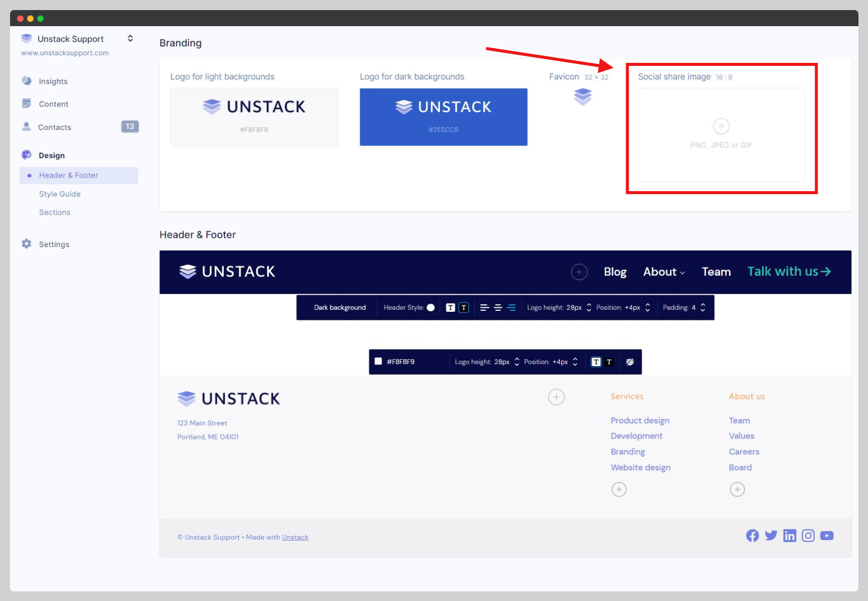The image size is (868, 601).
Task: Click the Unstack link in footer
Action: (295, 537)
